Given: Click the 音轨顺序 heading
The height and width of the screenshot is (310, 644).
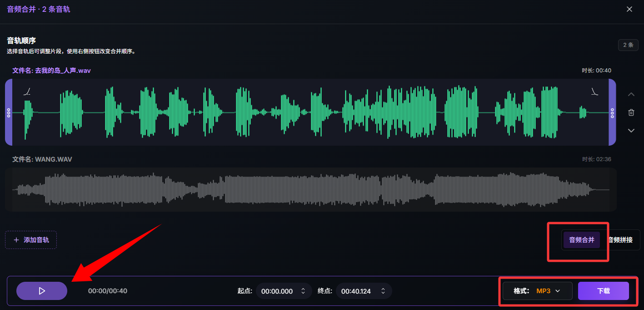Looking at the screenshot, I should (x=21, y=41).
